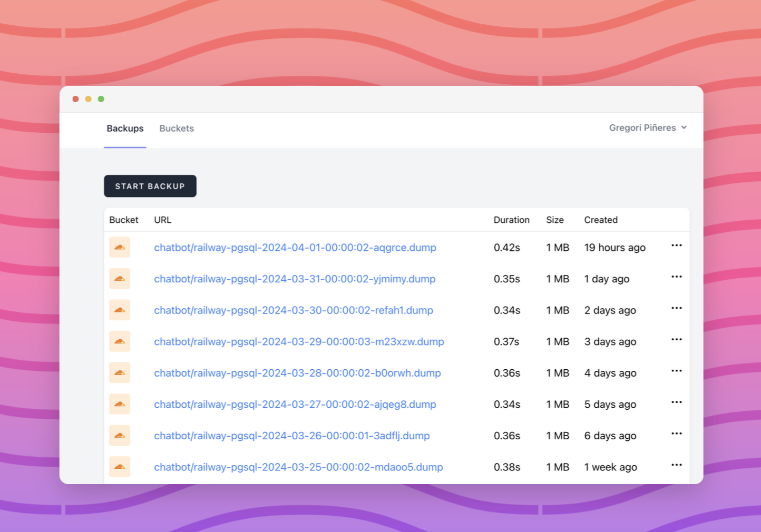The width and height of the screenshot is (761, 532).
Task: Click the bucket icon in the 2024-03-30 row
Action: pos(120,310)
